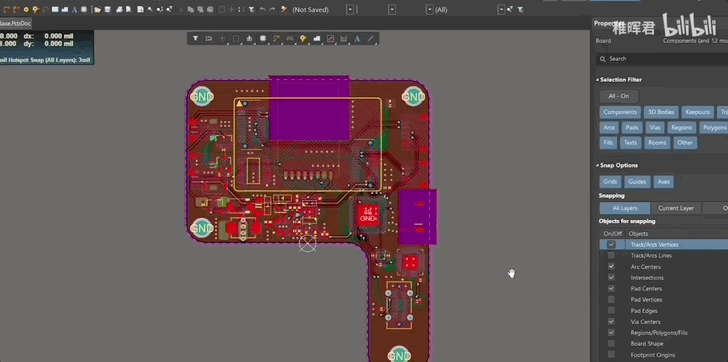Click the selection filter funnel in floating Active Bar
This screenshot has height=362, width=728.
[x=195, y=39]
